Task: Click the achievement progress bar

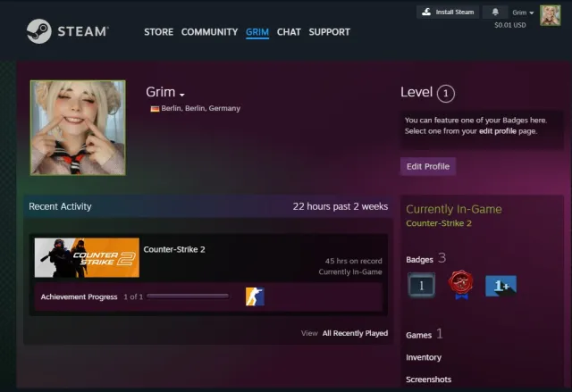Action: coord(188,296)
